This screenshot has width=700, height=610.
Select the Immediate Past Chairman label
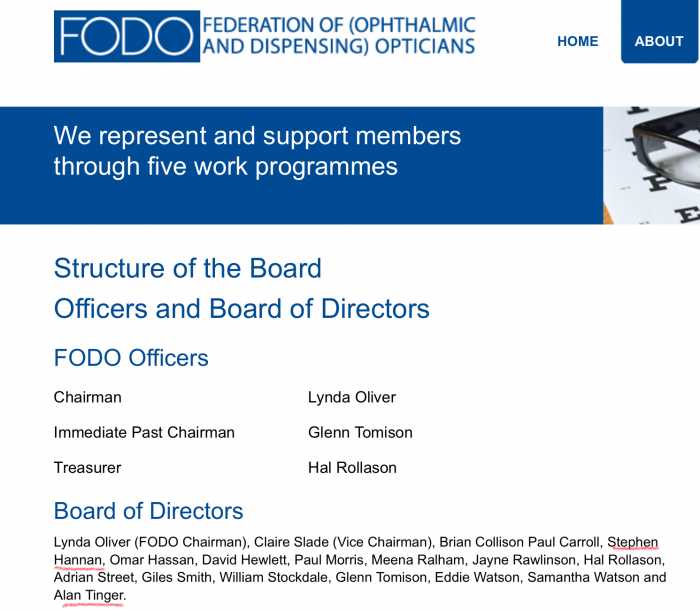tap(144, 433)
